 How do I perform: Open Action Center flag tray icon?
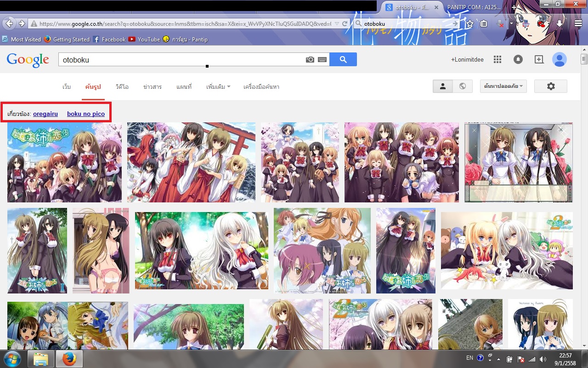click(x=521, y=359)
